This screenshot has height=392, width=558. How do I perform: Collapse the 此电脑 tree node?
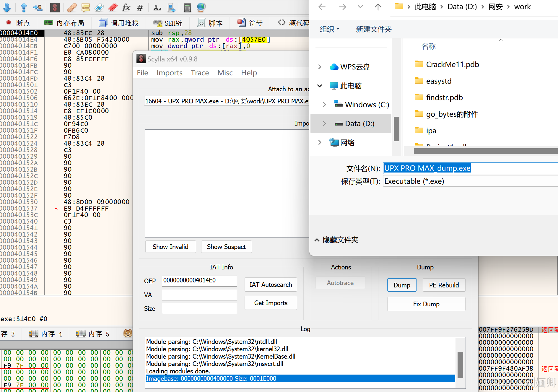[320, 86]
